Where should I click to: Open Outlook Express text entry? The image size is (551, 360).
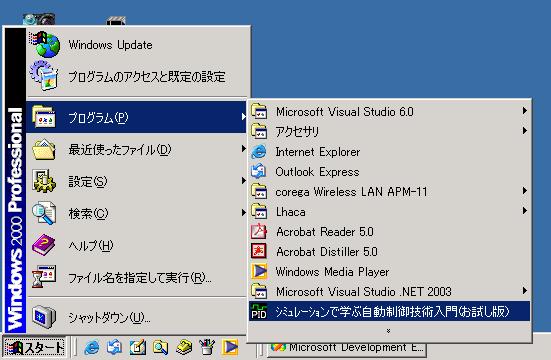click(x=317, y=172)
